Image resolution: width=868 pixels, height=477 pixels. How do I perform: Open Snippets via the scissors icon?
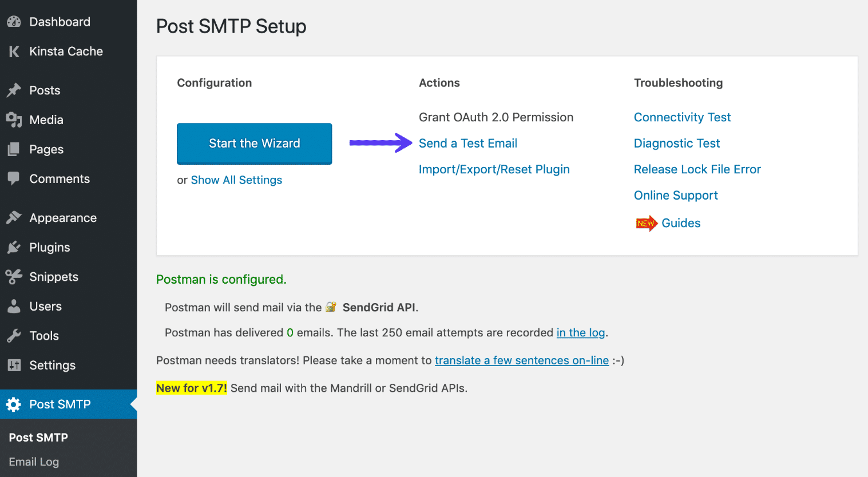[x=14, y=277]
